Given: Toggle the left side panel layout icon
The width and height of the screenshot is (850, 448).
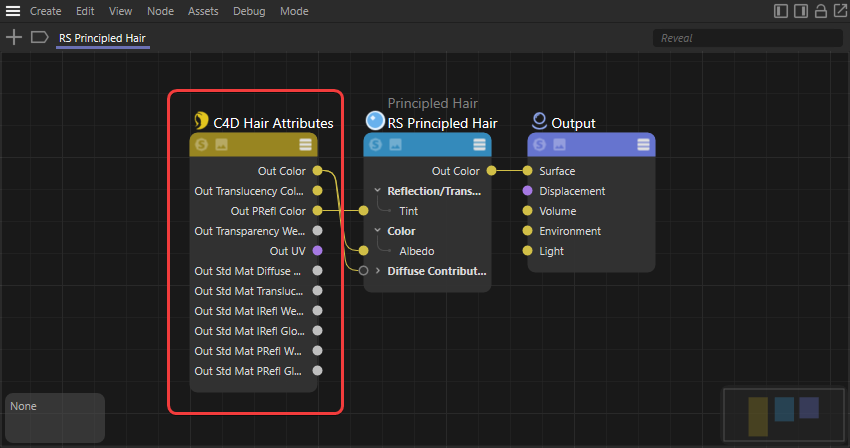Looking at the screenshot, I should (781, 12).
